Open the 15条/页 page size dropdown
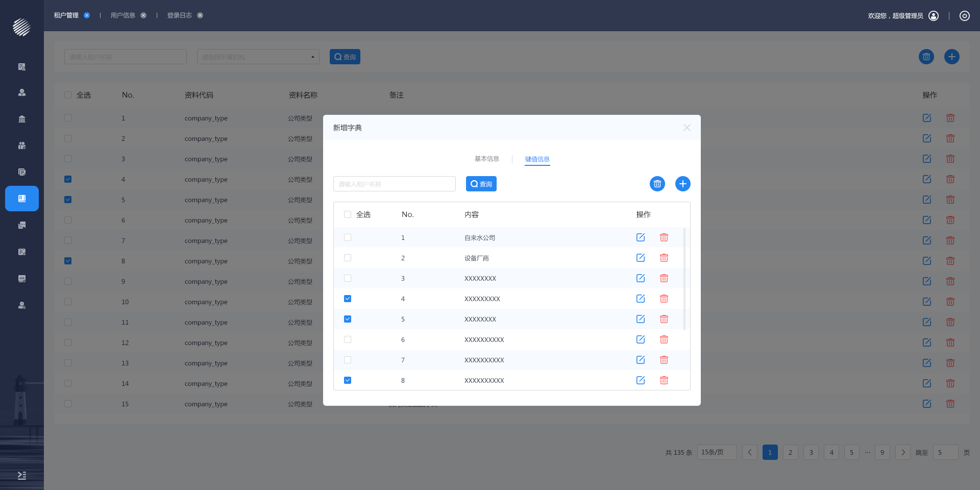The width and height of the screenshot is (980, 490). [716, 452]
